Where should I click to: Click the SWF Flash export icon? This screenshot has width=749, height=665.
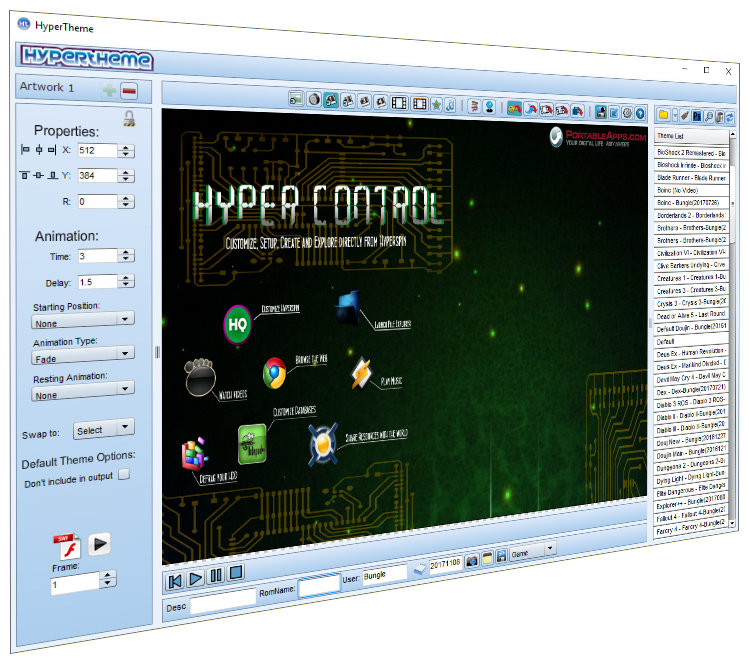point(67,546)
